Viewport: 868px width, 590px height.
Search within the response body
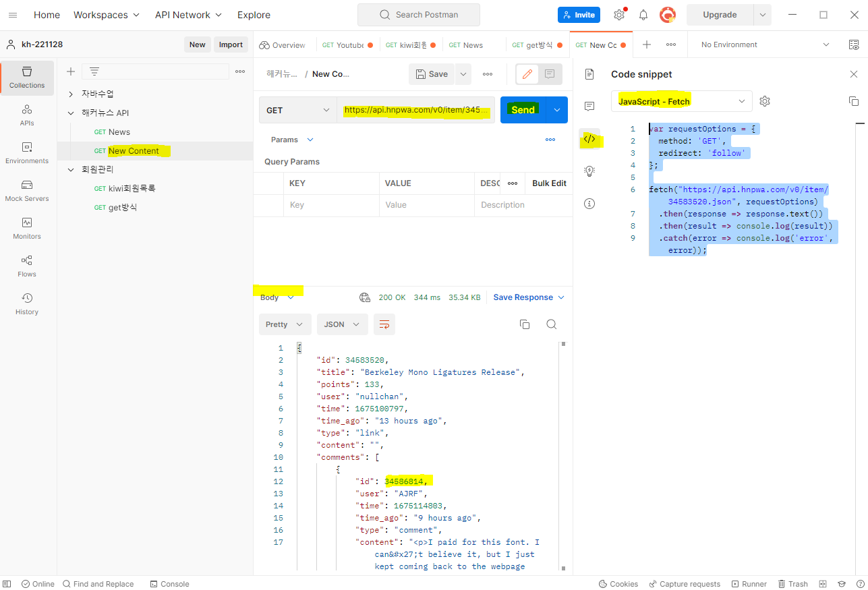551,324
